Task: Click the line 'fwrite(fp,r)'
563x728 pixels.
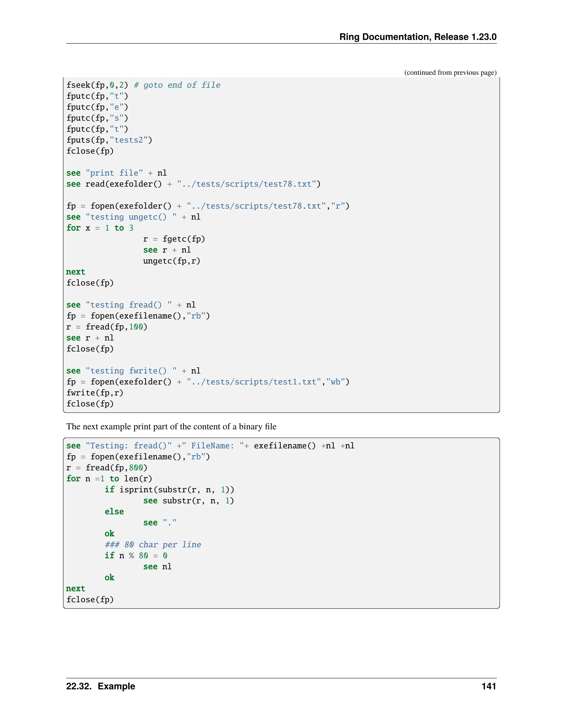Action: [95, 393]
